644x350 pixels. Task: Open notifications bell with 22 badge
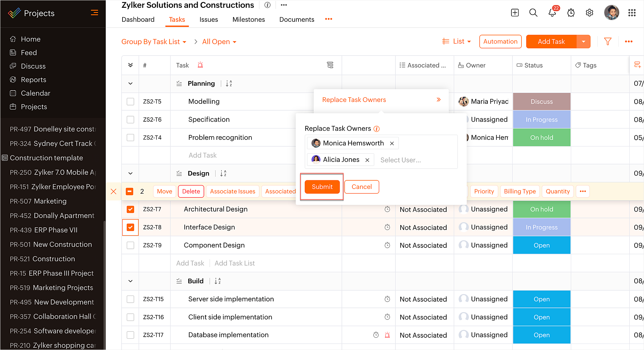[x=552, y=13]
